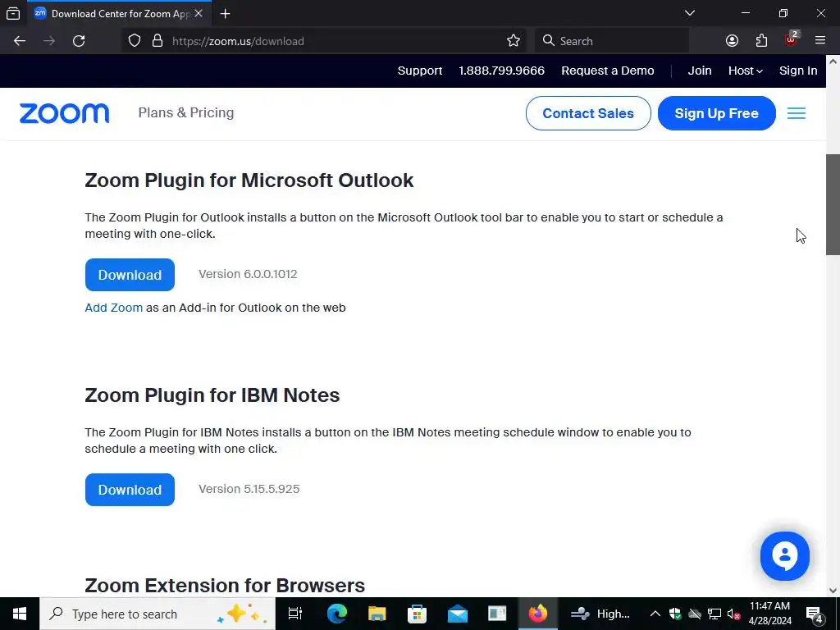The height and width of the screenshot is (630, 840).
Task: Click the Add Zoom link
Action: 113,308
